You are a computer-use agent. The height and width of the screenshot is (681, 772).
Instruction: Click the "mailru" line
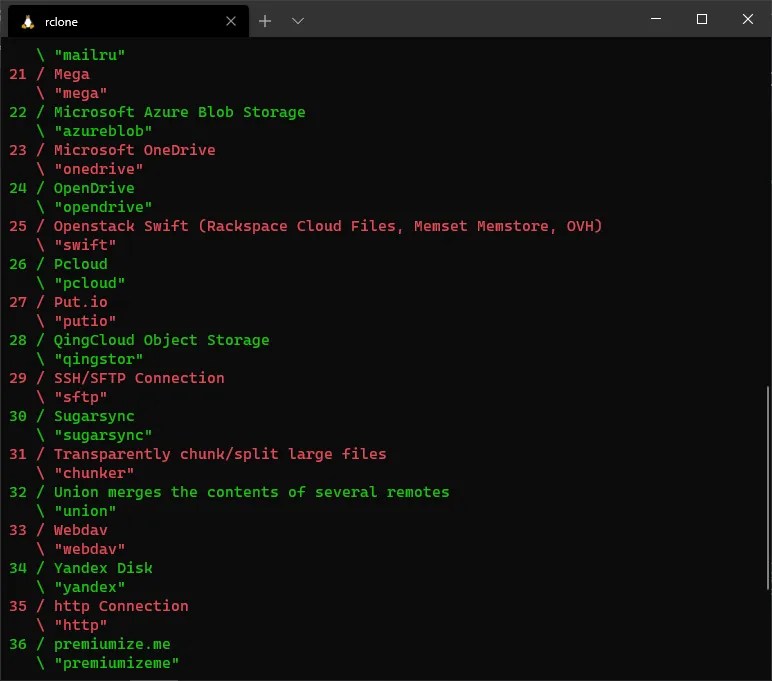(81, 55)
